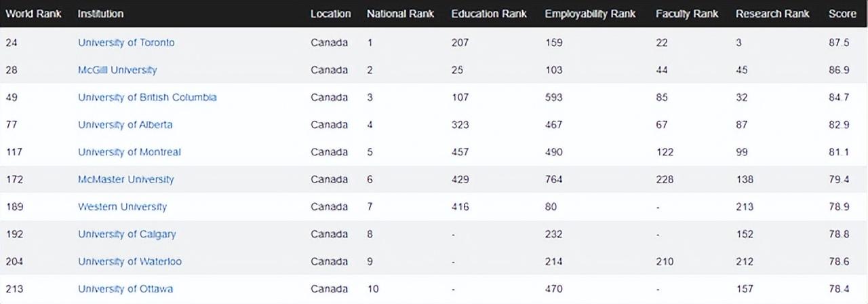Click the Education Rank column header

(489, 14)
